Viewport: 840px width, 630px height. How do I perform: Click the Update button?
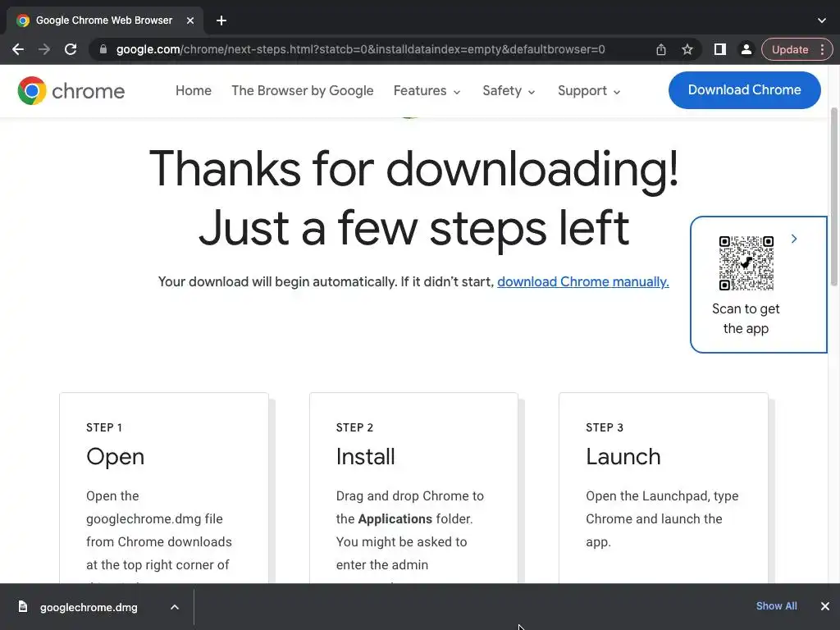point(790,49)
